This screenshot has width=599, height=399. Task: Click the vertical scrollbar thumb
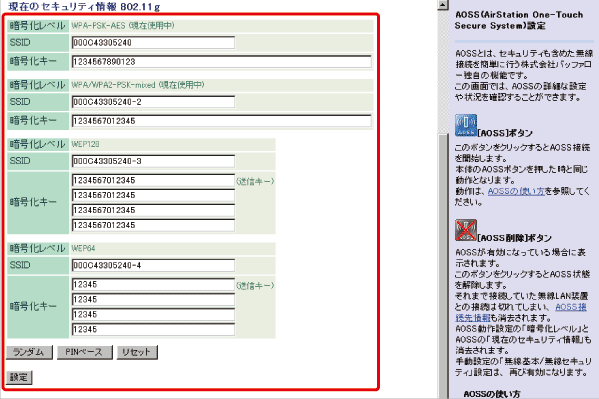click(443, 266)
